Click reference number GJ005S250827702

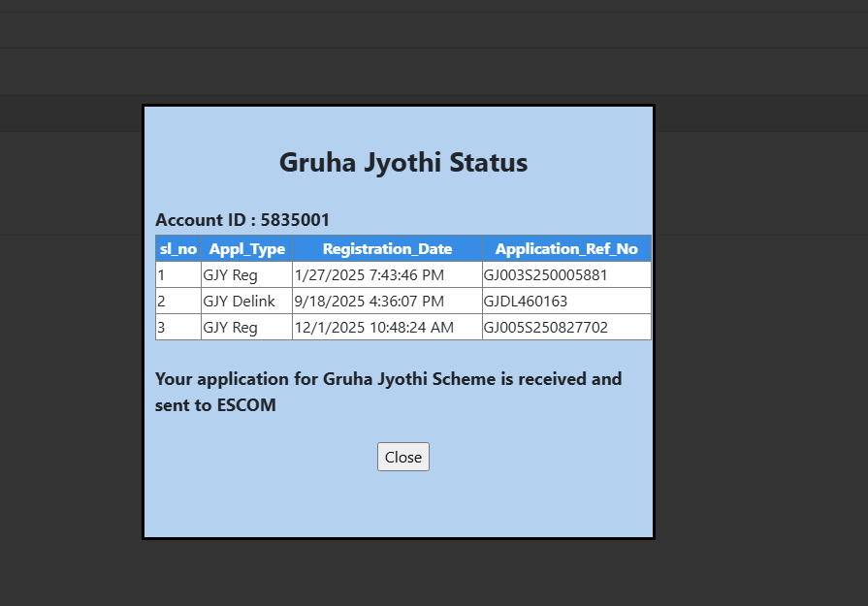click(546, 327)
